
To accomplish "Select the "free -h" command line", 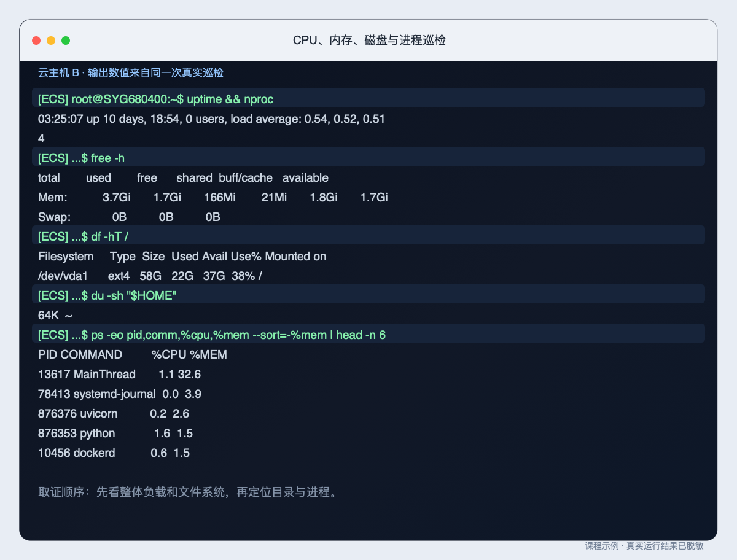I will click(368, 158).
